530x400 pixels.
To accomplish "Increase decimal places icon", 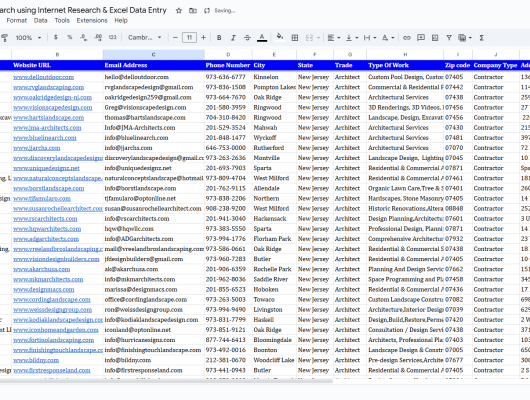I will [x=98, y=38].
